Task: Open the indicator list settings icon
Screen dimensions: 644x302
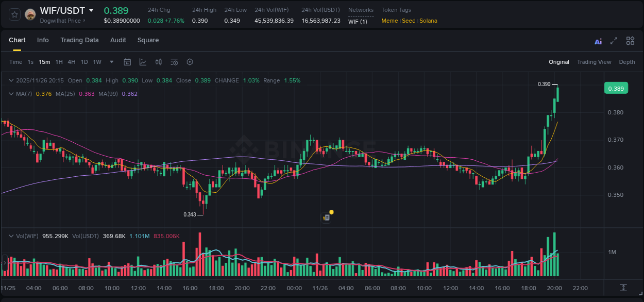Action: coord(174,62)
